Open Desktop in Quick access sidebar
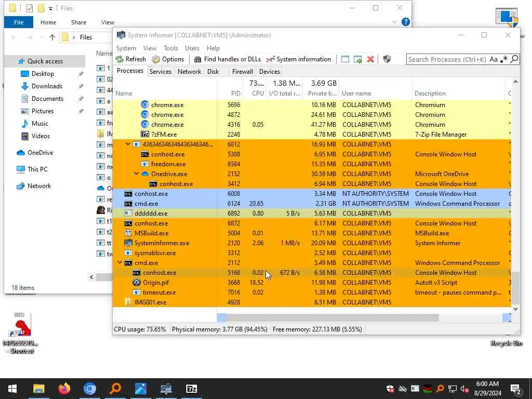Viewport: 532px width, 399px height. 43,74
